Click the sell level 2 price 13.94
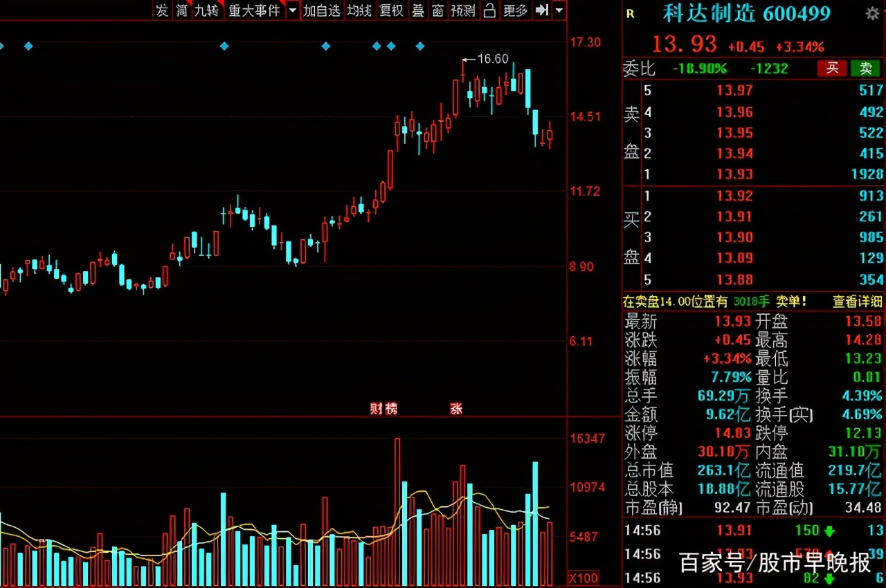Viewport: 886px width, 588px height. [734, 154]
